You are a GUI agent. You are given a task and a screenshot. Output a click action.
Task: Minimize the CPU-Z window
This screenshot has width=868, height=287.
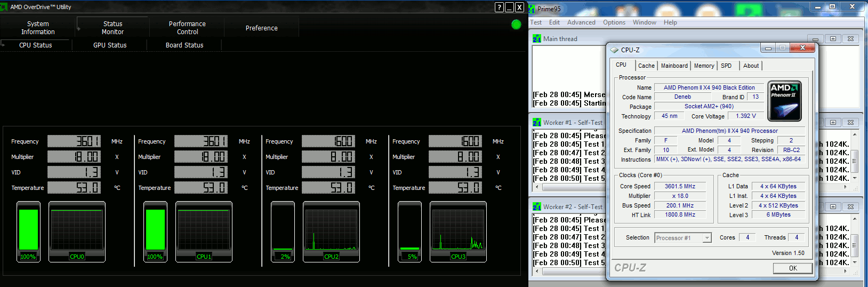[768, 48]
